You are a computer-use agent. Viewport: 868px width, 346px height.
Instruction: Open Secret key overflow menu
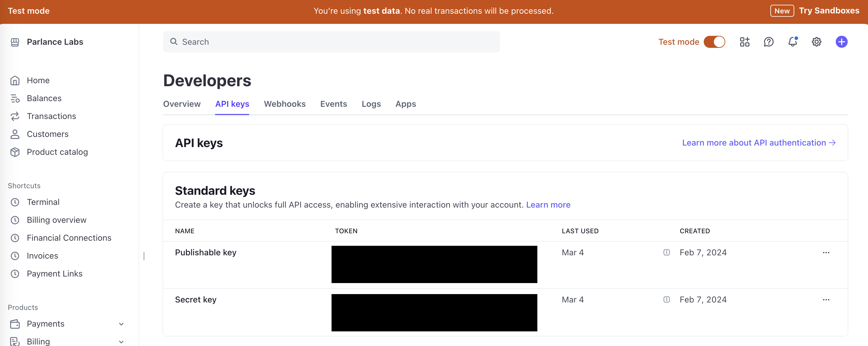point(826,299)
